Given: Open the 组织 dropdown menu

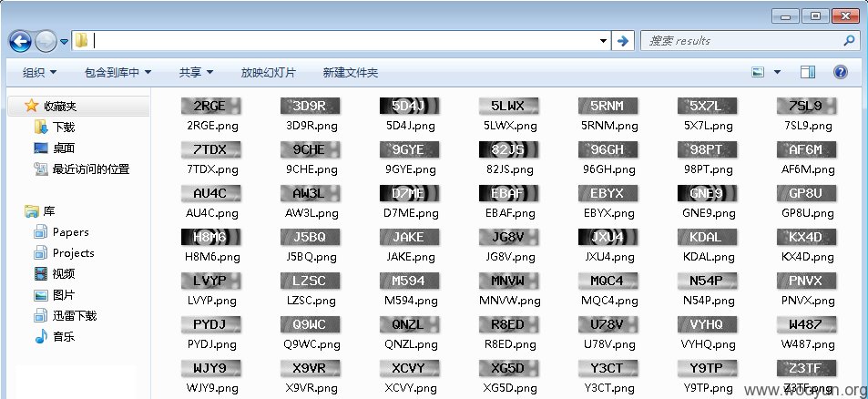Looking at the screenshot, I should [39, 73].
